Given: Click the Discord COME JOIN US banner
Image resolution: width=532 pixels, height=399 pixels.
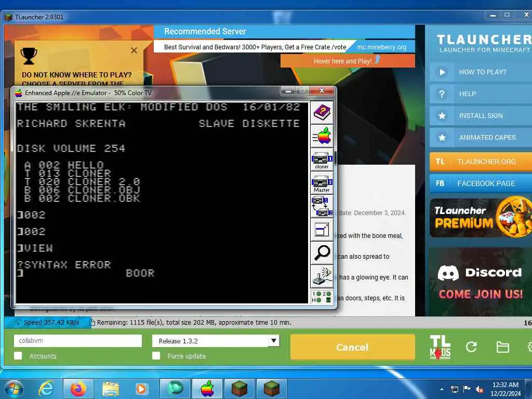Looking at the screenshot, I should point(481,282).
